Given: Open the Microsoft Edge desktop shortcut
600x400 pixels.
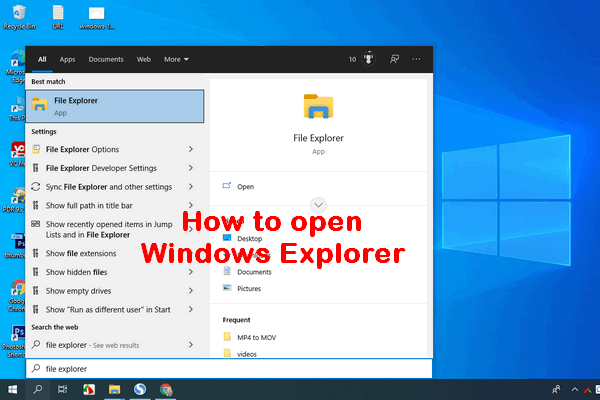Looking at the screenshot, I should click(16, 67).
